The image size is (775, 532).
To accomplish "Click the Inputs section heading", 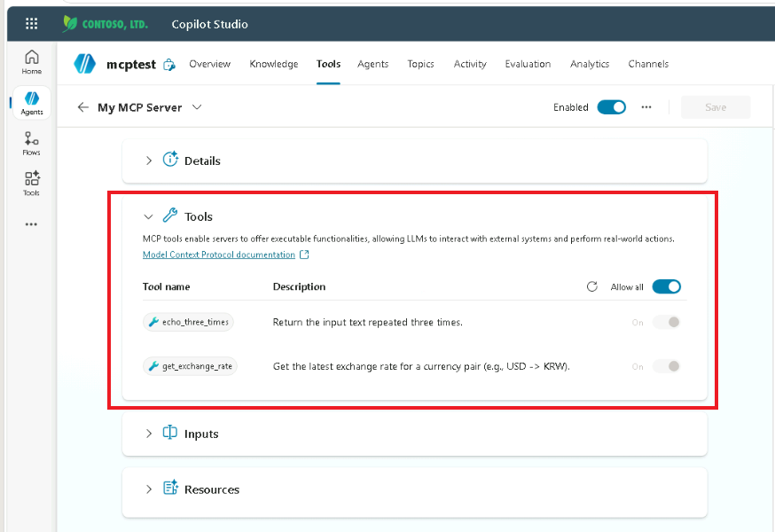I will (x=201, y=434).
